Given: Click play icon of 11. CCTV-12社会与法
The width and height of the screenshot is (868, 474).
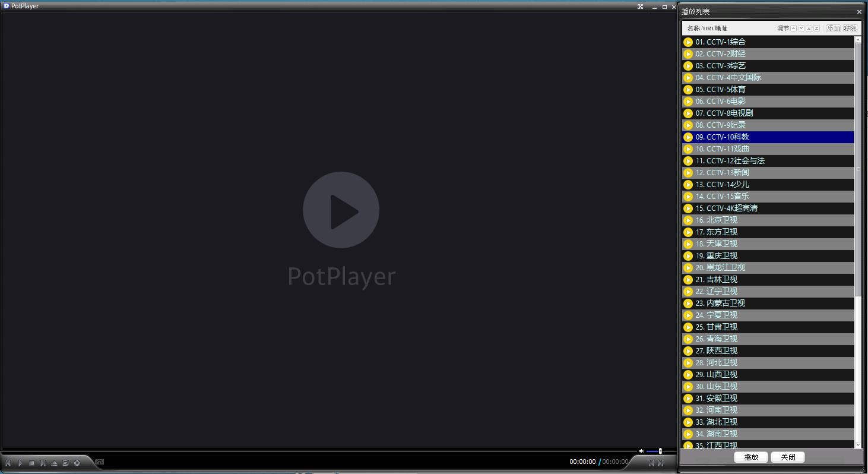Looking at the screenshot, I should click(688, 161).
